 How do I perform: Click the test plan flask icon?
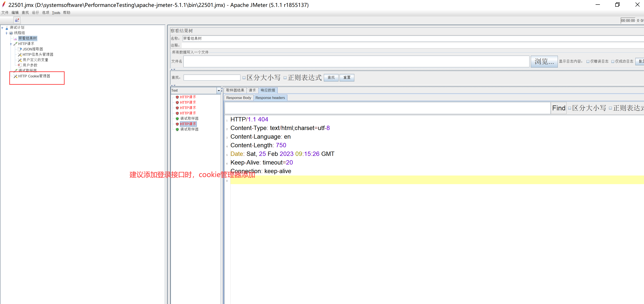tap(7, 28)
